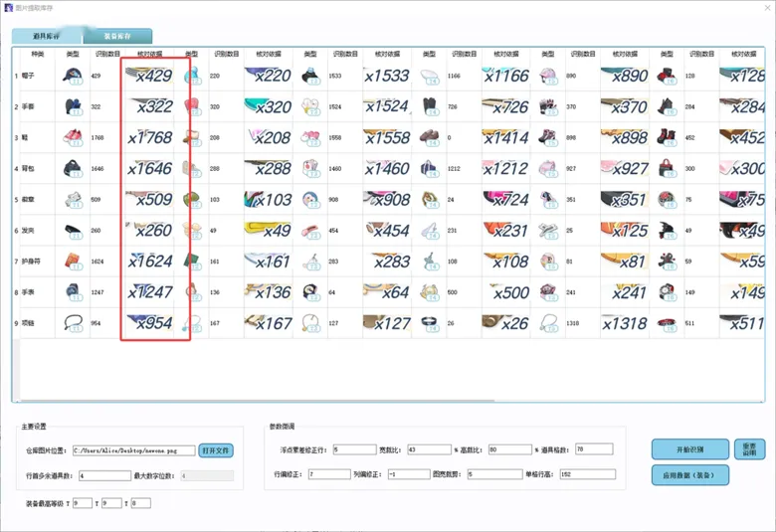Click the T1 badge icon in 徽章 row

tap(73, 200)
